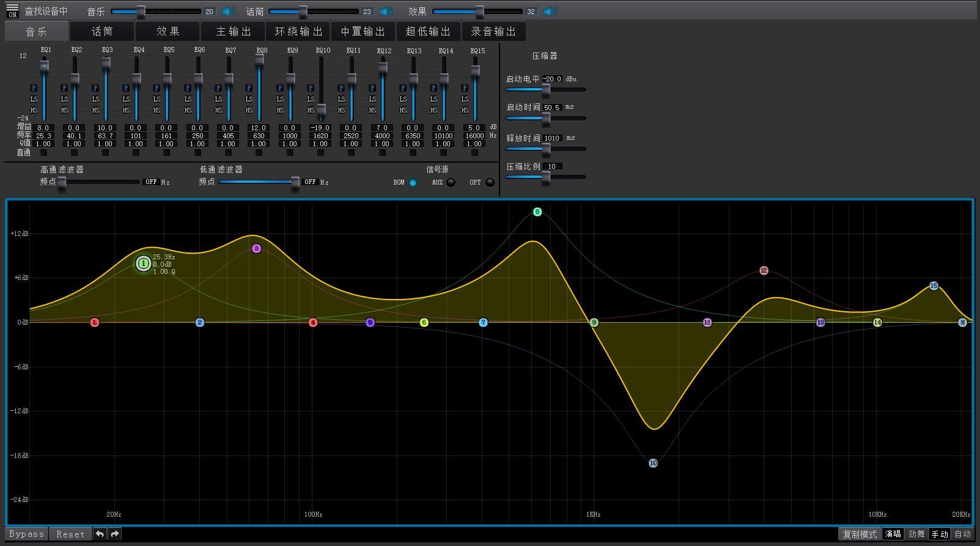Select the H high-cut node

tap(962, 322)
